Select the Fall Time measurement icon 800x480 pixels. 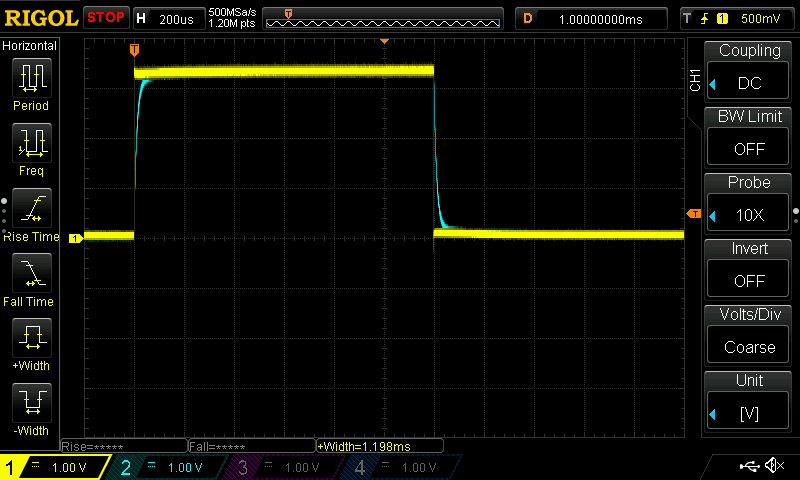pos(31,273)
